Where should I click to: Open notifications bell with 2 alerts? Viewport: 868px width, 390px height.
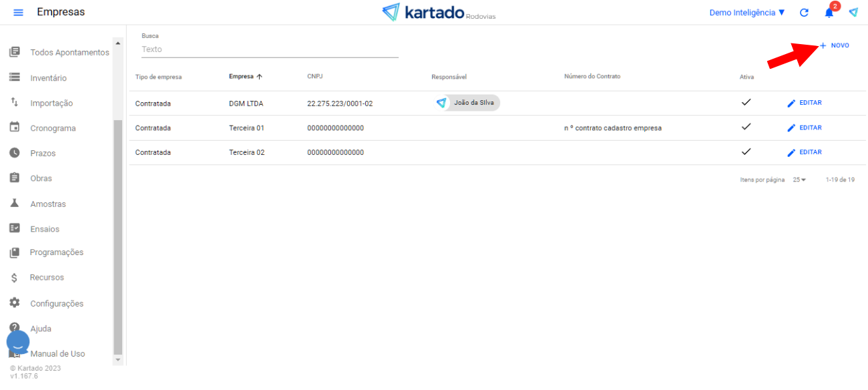[x=829, y=13]
